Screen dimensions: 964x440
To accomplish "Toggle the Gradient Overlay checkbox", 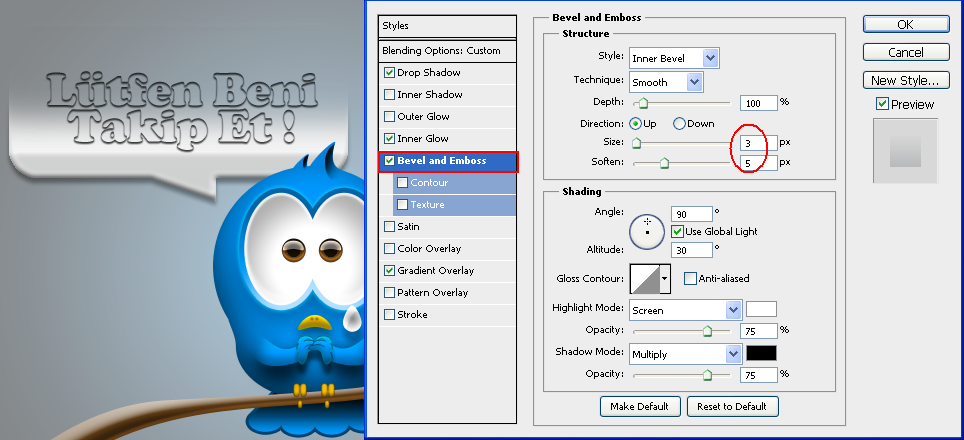I will click(389, 270).
